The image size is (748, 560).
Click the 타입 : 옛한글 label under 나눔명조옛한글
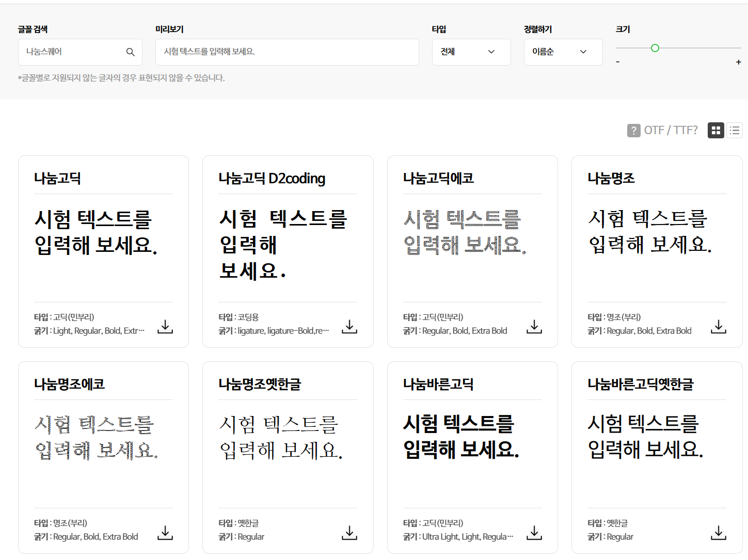coord(238,523)
